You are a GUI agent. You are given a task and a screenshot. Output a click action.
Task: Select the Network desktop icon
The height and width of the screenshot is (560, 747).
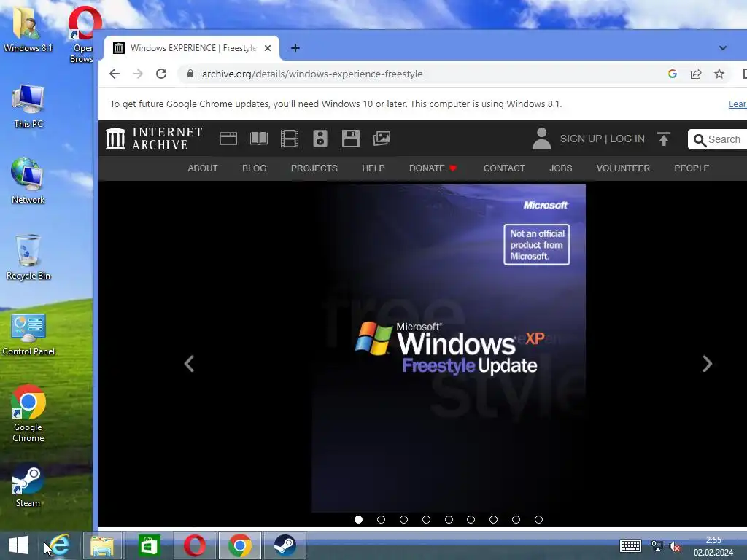click(28, 181)
